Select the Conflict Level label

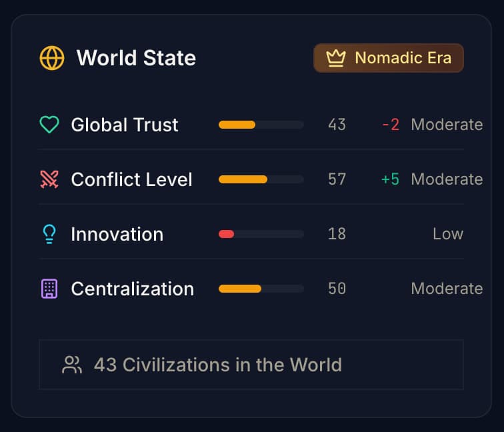click(131, 179)
